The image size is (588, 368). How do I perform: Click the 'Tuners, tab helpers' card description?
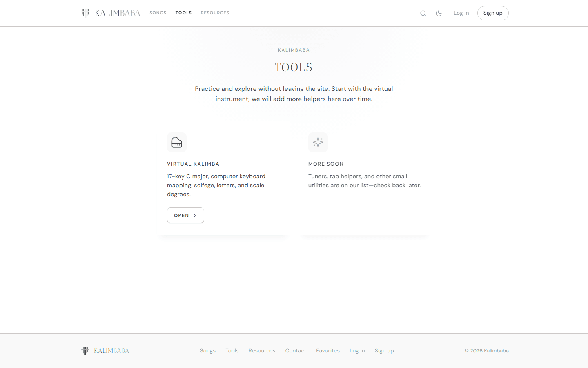point(365,181)
